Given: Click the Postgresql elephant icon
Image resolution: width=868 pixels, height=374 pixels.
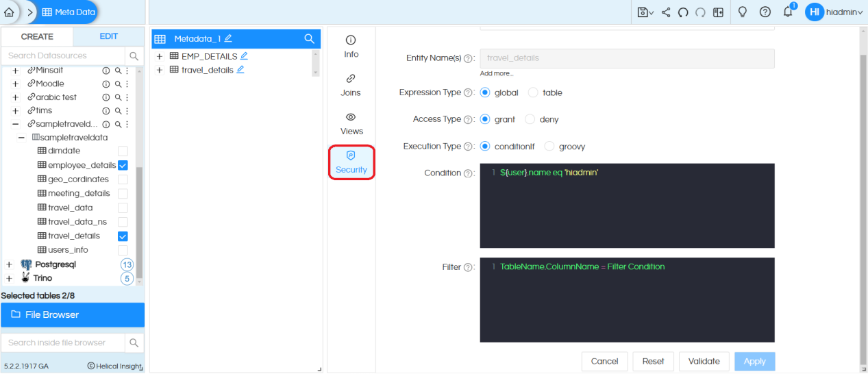Looking at the screenshot, I should click(26, 264).
